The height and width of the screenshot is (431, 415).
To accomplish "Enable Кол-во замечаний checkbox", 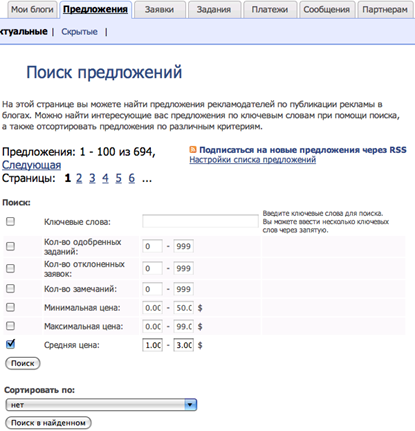I will (x=10, y=288).
